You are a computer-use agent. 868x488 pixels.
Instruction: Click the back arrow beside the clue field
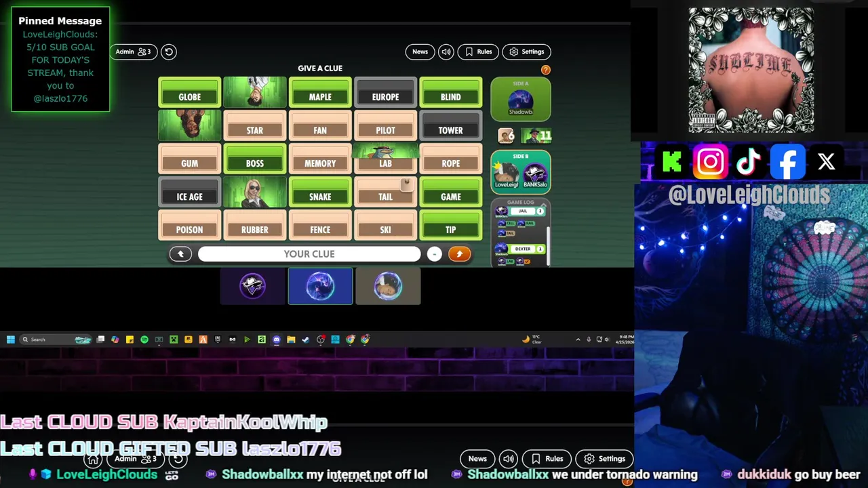click(x=180, y=253)
